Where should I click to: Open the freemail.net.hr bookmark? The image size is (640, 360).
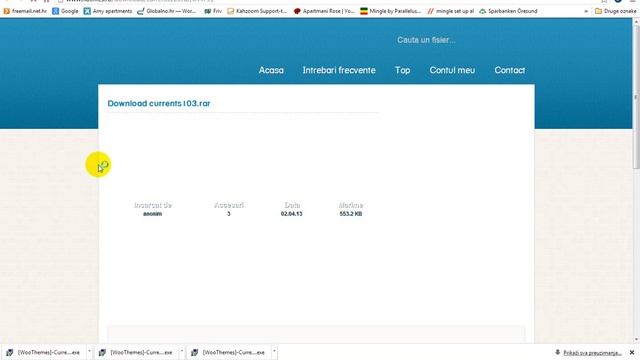(25, 11)
